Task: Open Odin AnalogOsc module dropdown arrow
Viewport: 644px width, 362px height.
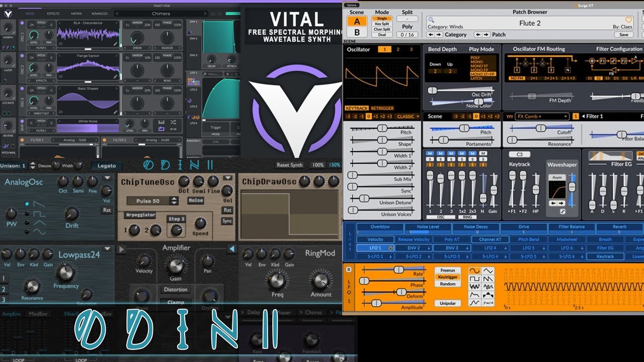Action: (x=107, y=178)
